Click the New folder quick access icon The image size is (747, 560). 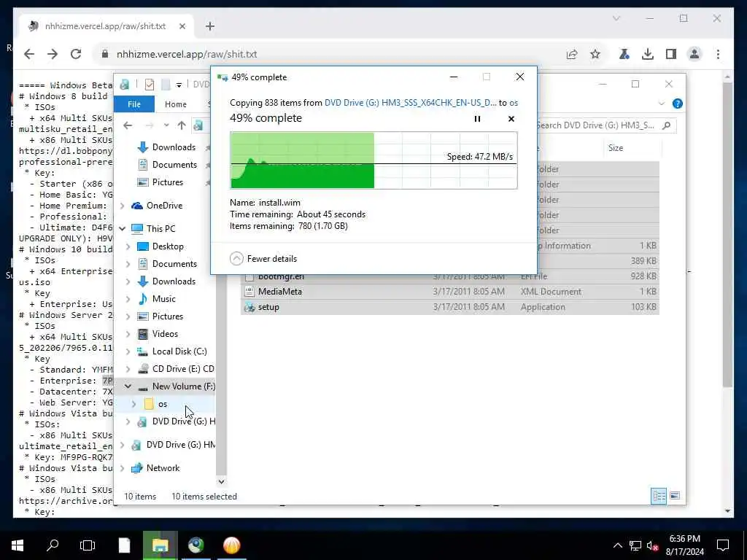[x=166, y=85]
